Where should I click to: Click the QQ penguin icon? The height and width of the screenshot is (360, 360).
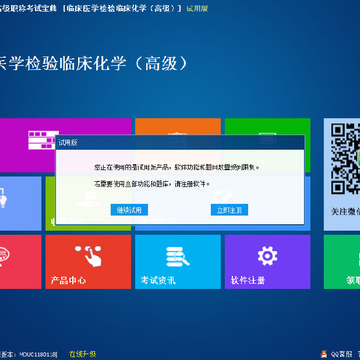pyautogui.click(x=323, y=354)
